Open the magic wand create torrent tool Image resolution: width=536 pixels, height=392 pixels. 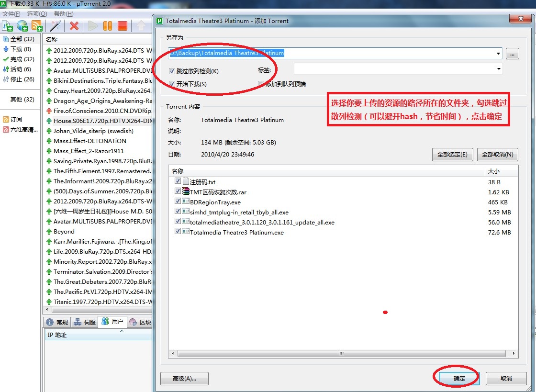56,26
